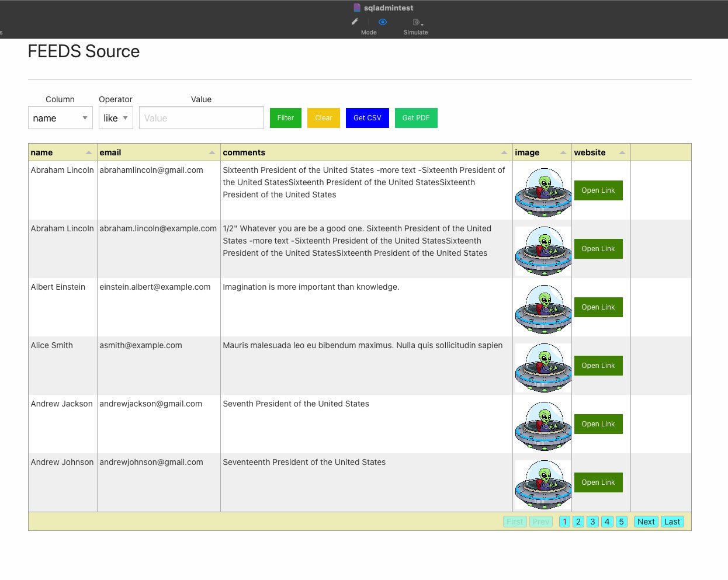Select the pencil Edit mode icon
The image size is (728, 580).
coord(355,21)
